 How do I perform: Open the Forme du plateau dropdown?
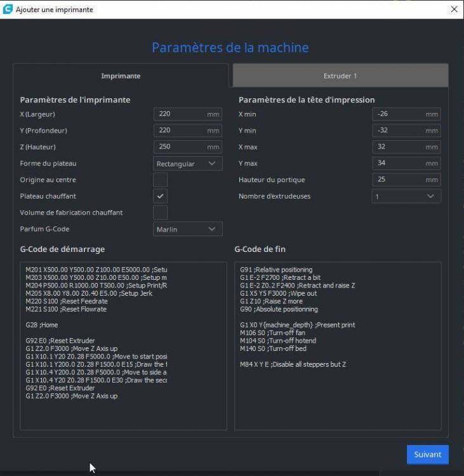[x=188, y=164]
